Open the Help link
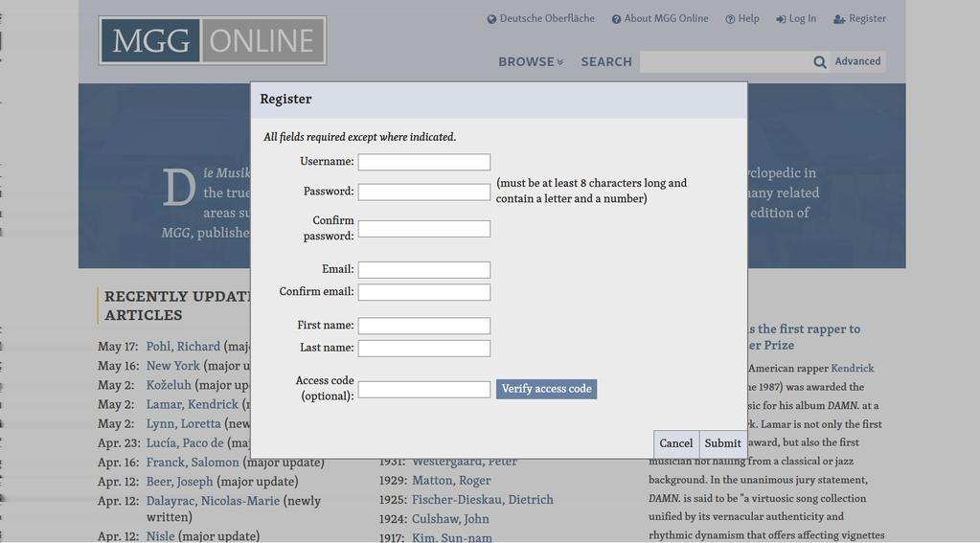Viewport: 980px width, 543px height. click(748, 19)
